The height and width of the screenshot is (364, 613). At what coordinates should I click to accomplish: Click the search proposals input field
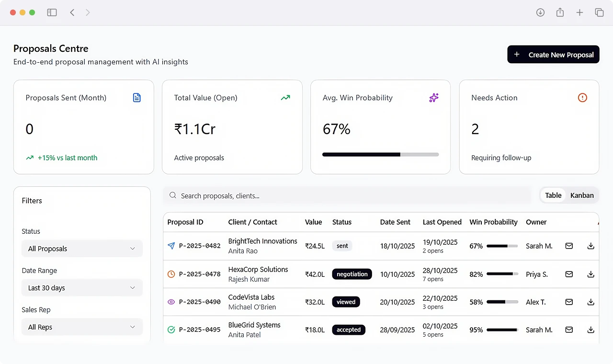347,195
